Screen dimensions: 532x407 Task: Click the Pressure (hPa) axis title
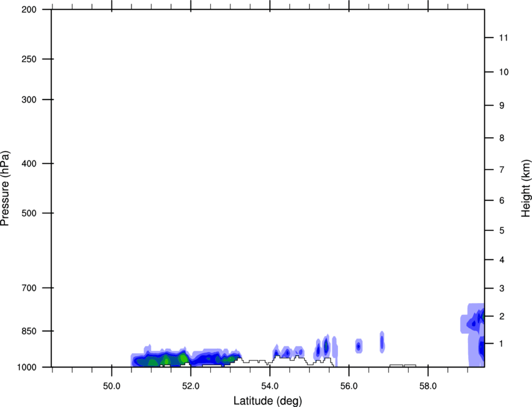(x=5, y=188)
